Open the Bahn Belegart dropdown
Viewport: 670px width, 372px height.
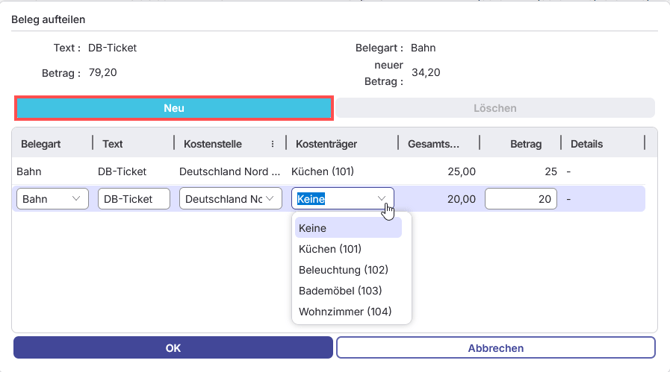pyautogui.click(x=52, y=199)
